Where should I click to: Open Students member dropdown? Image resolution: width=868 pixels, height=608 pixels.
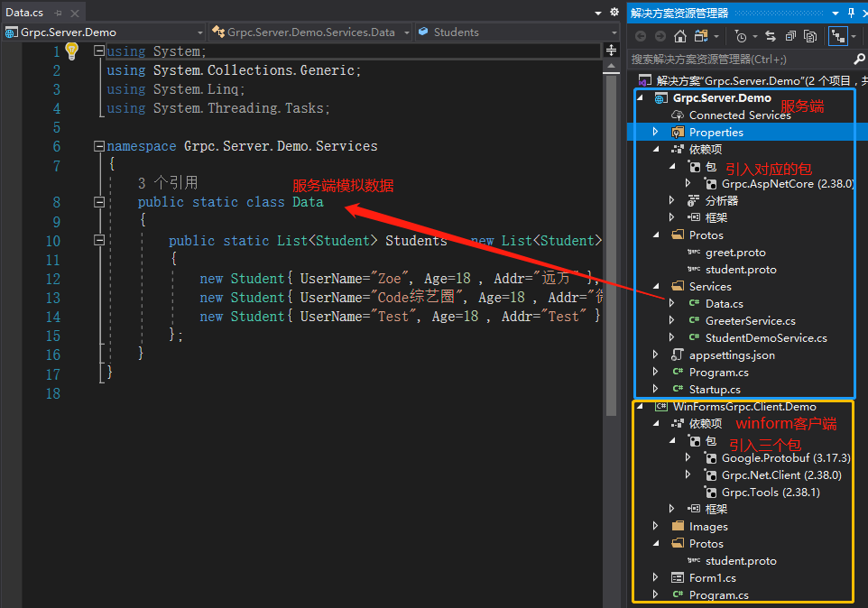coord(517,32)
